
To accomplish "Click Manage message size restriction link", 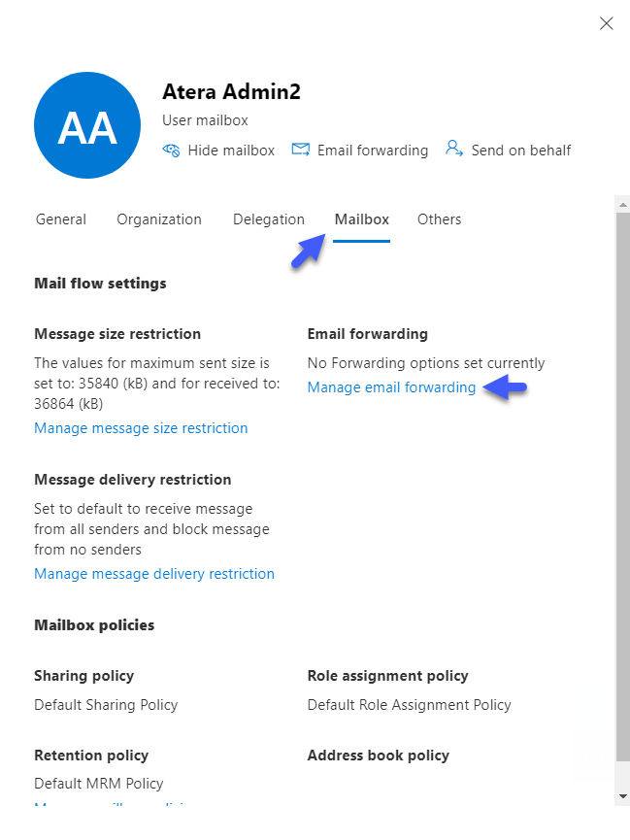I will click(141, 428).
